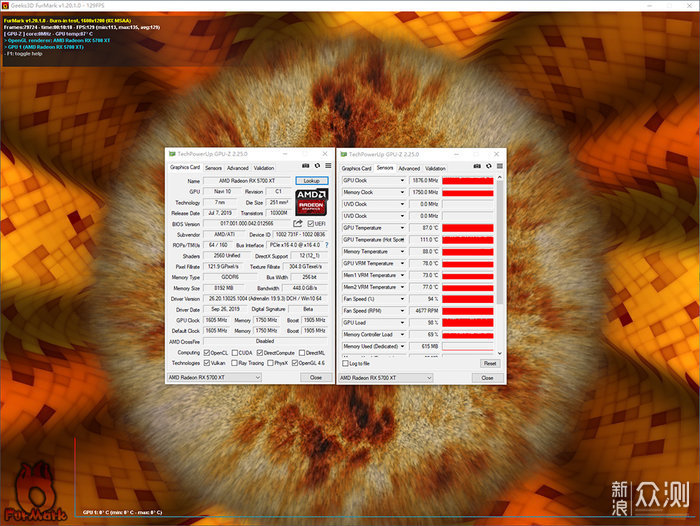700x526 pixels.
Task: Click the Reset button in Sensors window
Action: click(x=490, y=363)
